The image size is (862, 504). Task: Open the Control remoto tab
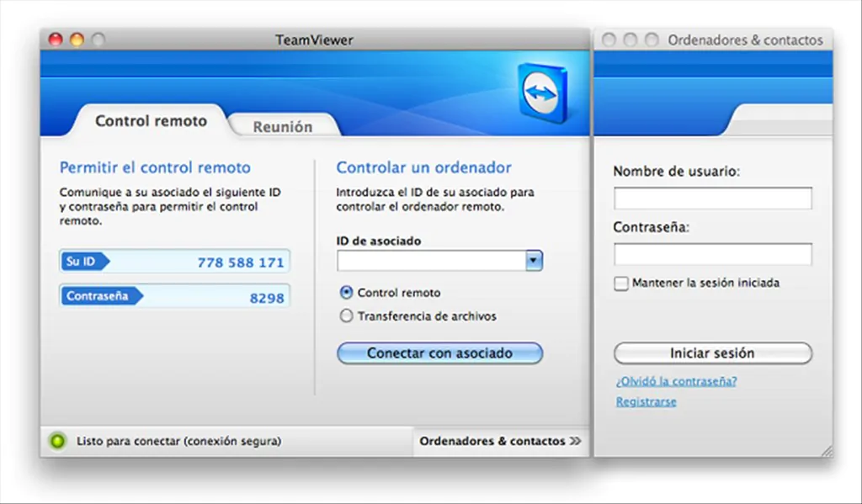coord(151,121)
